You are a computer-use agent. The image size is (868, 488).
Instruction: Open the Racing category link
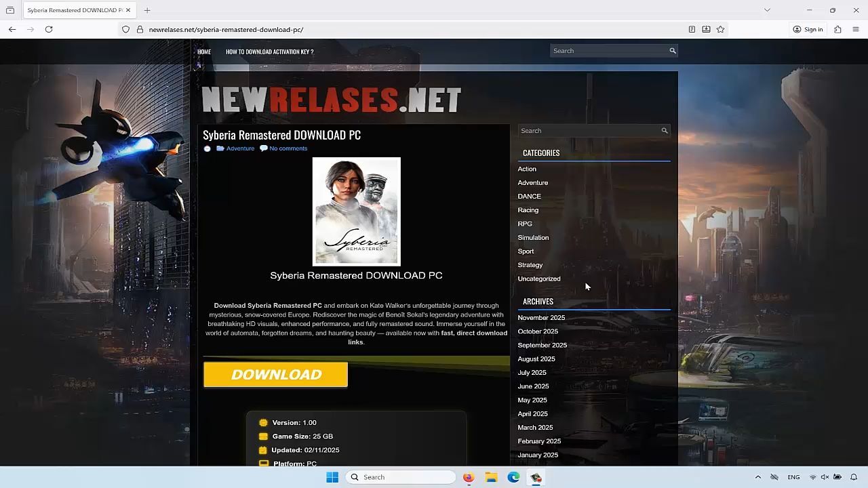(528, 210)
